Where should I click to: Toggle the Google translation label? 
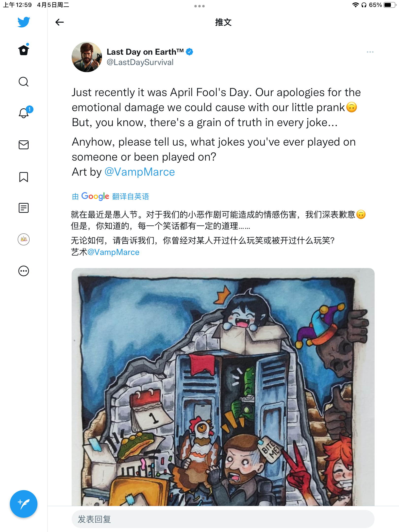point(110,196)
